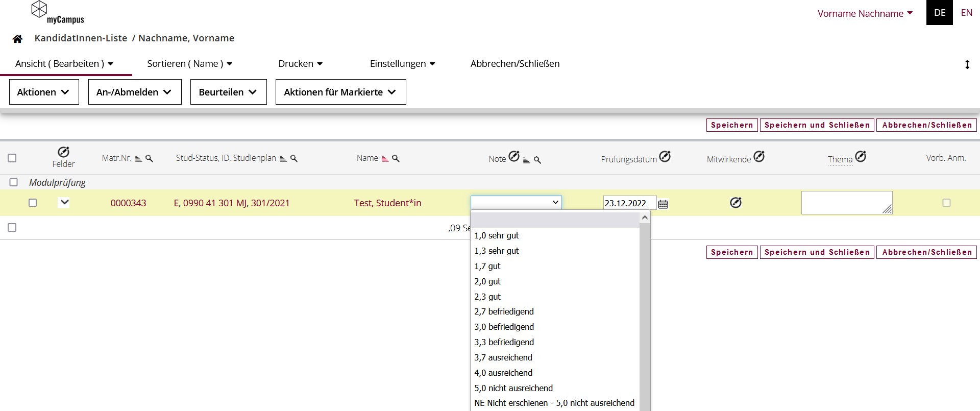
Task: Click bottom Abbrechen/Schließen button
Action: (x=927, y=252)
